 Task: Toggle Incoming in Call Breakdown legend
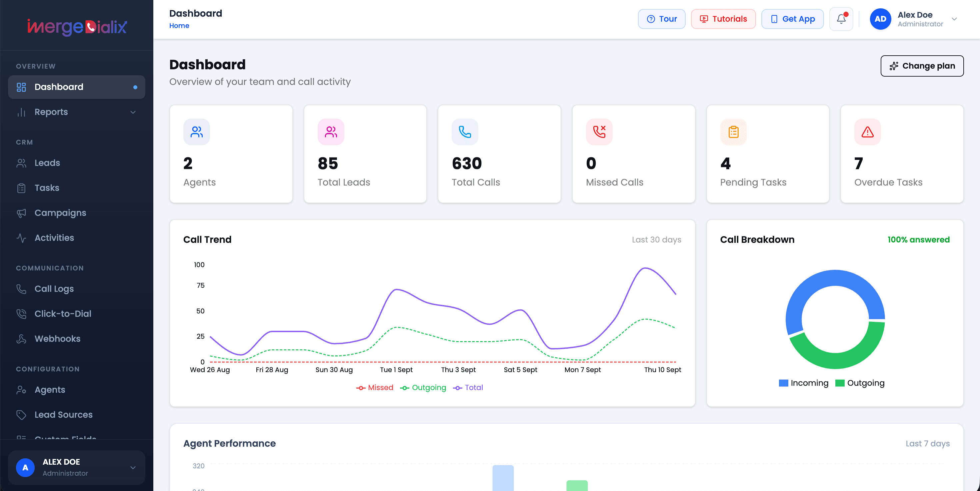(803, 383)
